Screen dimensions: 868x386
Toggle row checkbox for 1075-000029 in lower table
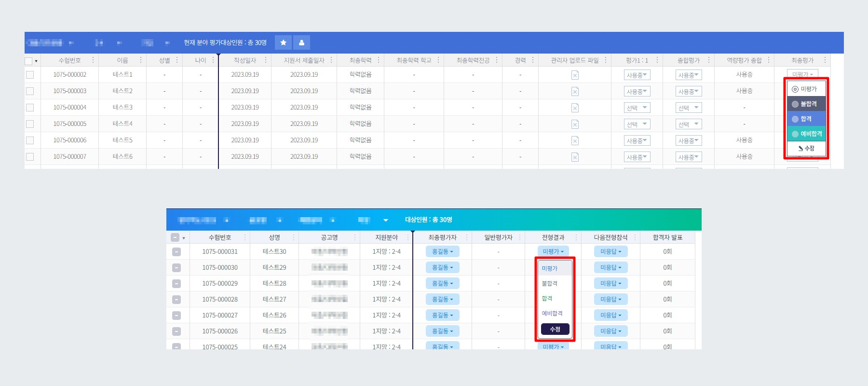coord(176,284)
